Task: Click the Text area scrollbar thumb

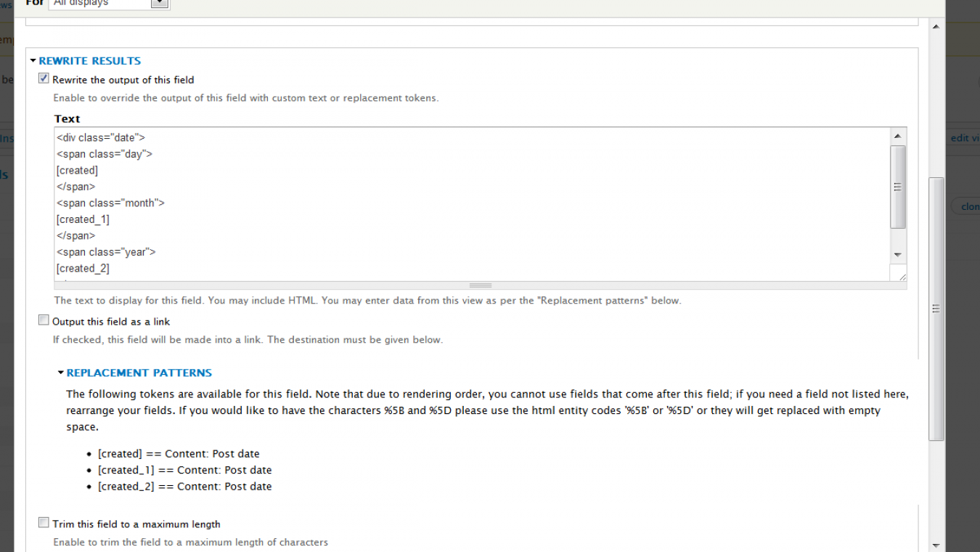Action: click(x=898, y=187)
